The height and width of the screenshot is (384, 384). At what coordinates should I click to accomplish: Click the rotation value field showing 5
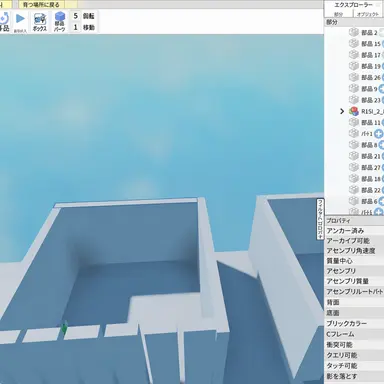coord(76,16)
